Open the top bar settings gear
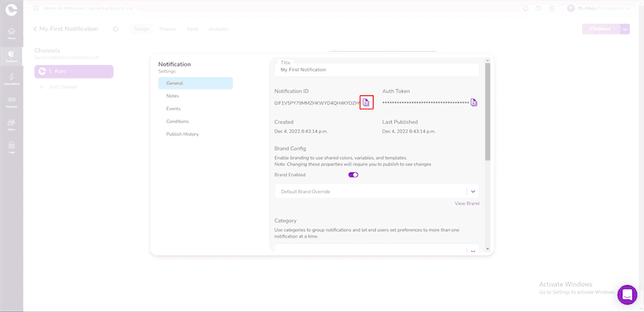 pyautogui.click(x=552, y=8)
